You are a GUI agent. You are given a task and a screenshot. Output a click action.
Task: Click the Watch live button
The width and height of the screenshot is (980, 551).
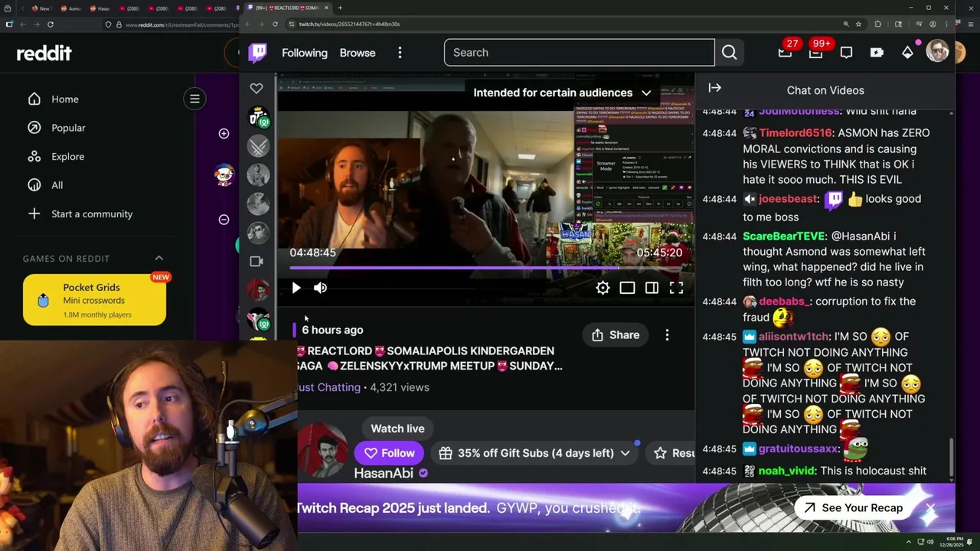[397, 429]
